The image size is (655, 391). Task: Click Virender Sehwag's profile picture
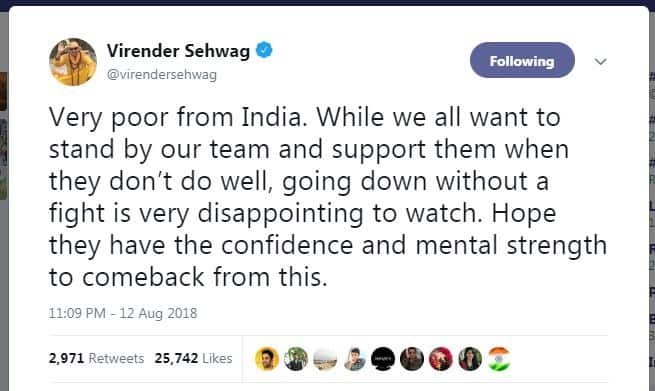(73, 62)
